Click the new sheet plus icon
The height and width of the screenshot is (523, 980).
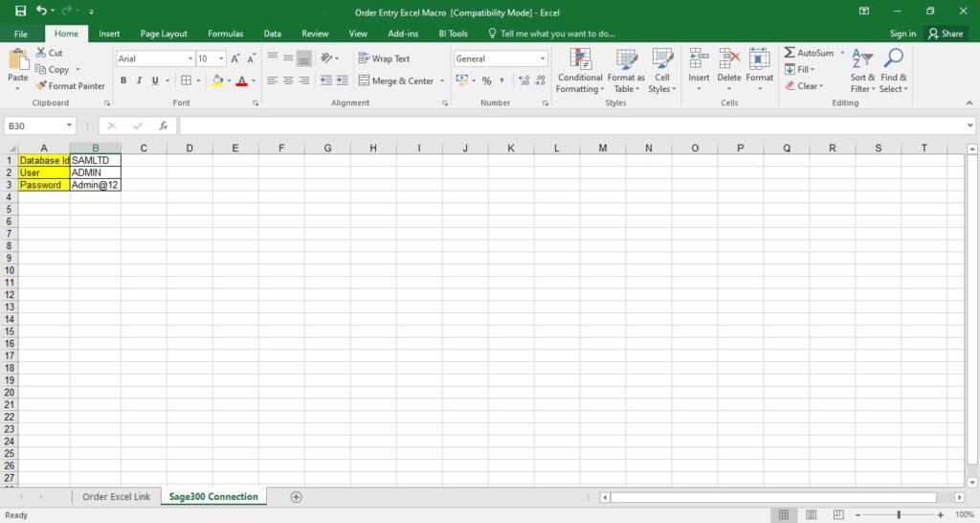[x=296, y=497]
